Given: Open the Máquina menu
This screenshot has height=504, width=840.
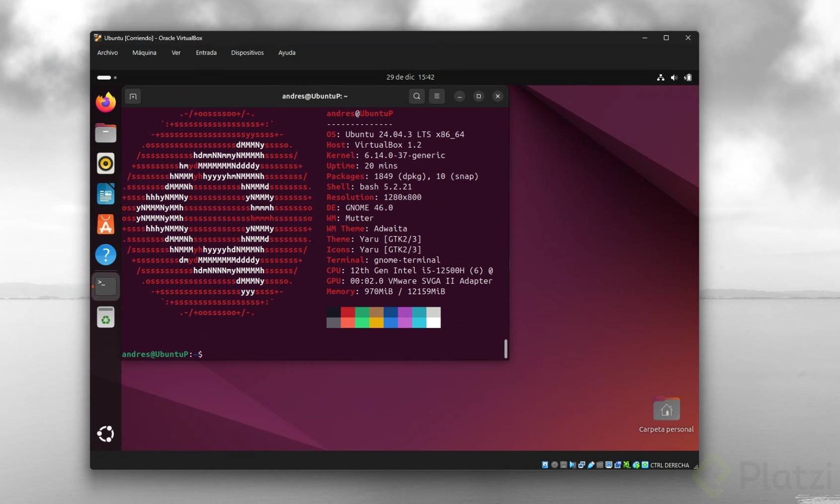Looking at the screenshot, I should (x=144, y=53).
